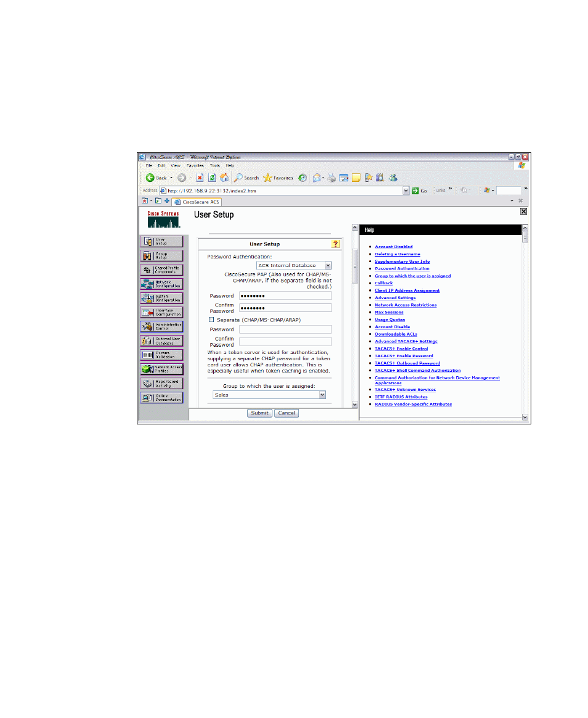This screenshot has height=718, width=588.
Task: Open the IETF RADIUS Attributes link
Action: coord(401,397)
